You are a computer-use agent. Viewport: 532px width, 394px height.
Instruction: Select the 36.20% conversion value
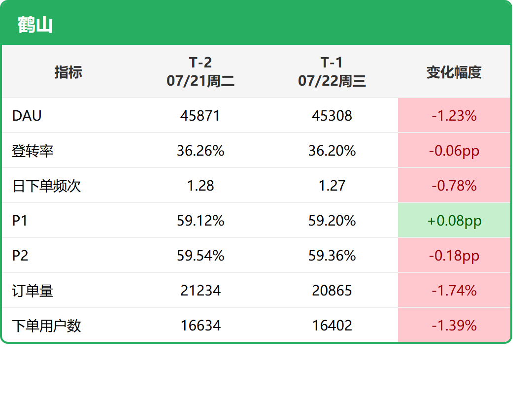point(332,151)
